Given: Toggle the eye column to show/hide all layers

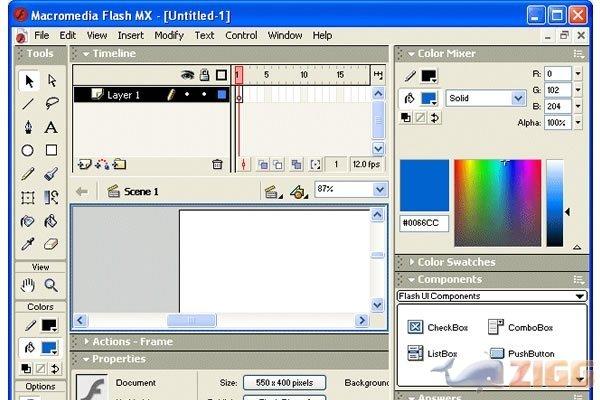Looking at the screenshot, I should click(x=187, y=75).
